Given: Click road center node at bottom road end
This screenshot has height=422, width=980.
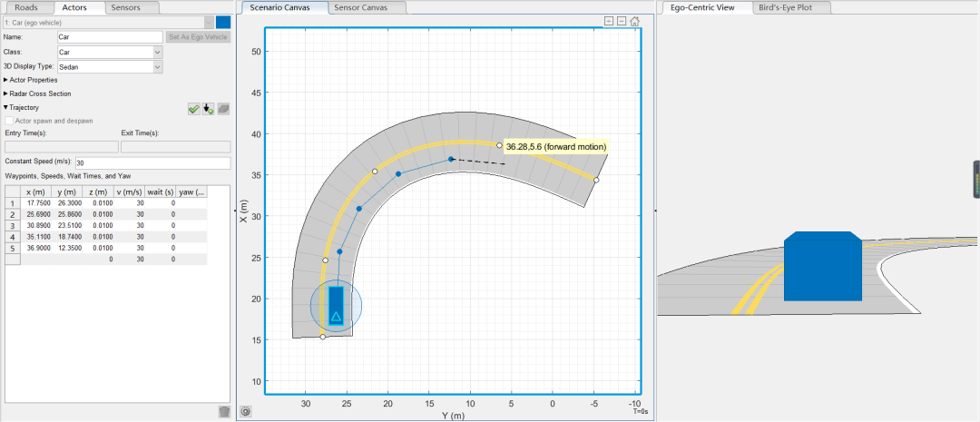Looking at the screenshot, I should pos(322,337).
